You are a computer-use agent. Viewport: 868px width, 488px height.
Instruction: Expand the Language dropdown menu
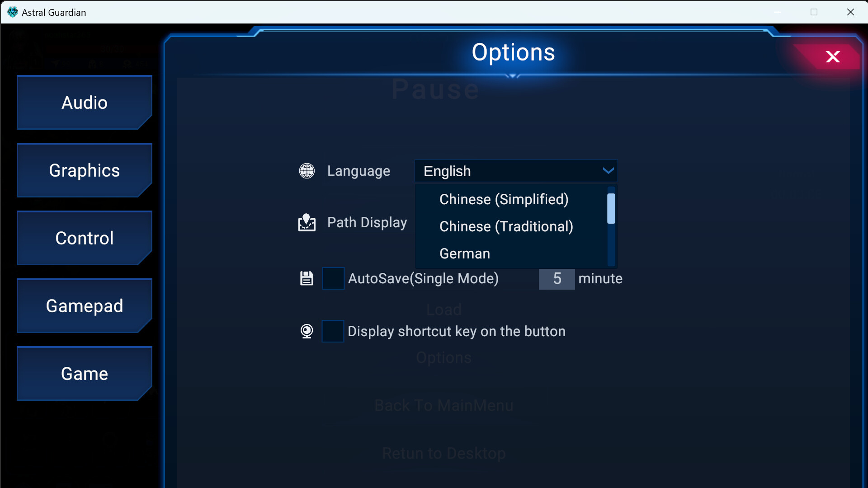[x=516, y=171]
